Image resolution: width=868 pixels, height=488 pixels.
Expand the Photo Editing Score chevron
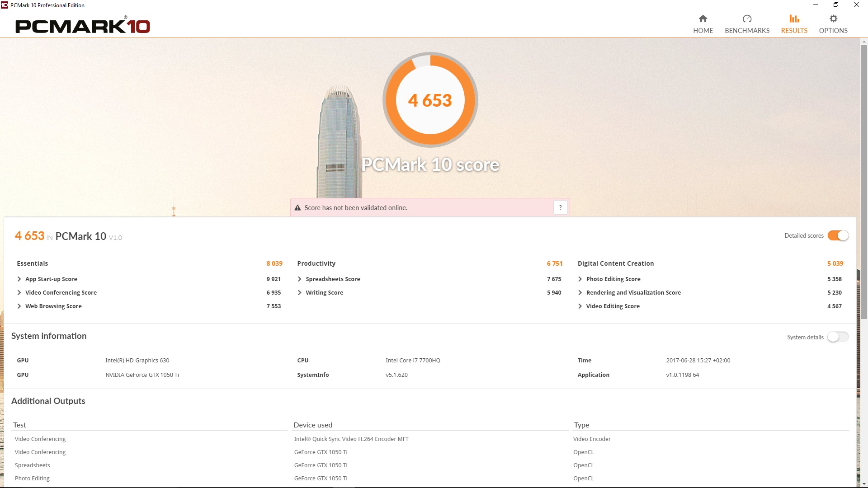tap(580, 279)
